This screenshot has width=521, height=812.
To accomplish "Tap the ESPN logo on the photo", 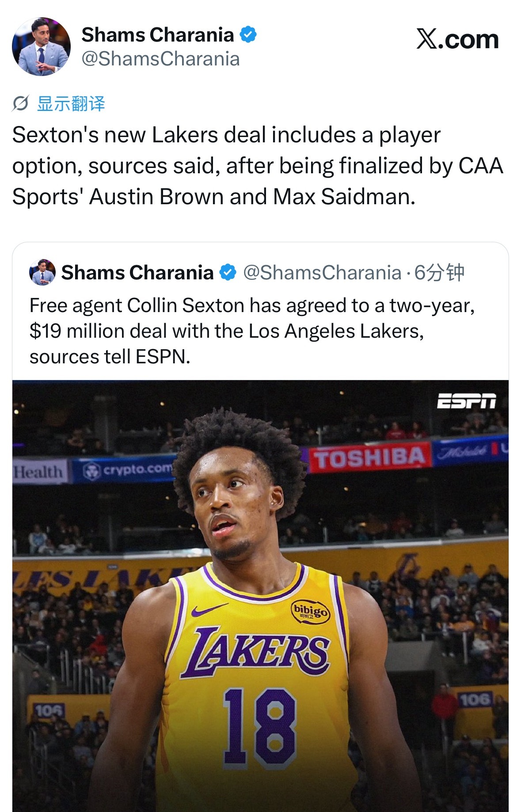I will (x=466, y=401).
